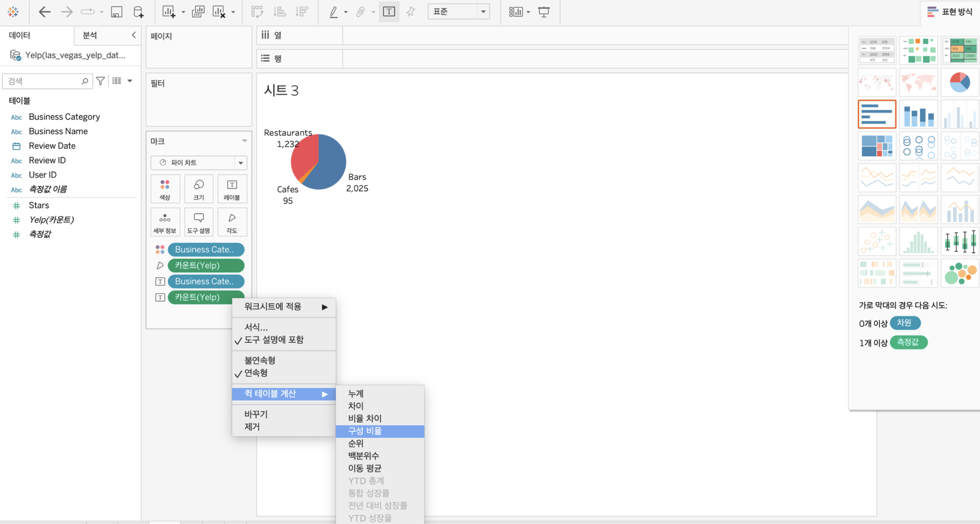Click the new worksheet icon
The image size is (980, 524).
pyautogui.click(x=169, y=12)
